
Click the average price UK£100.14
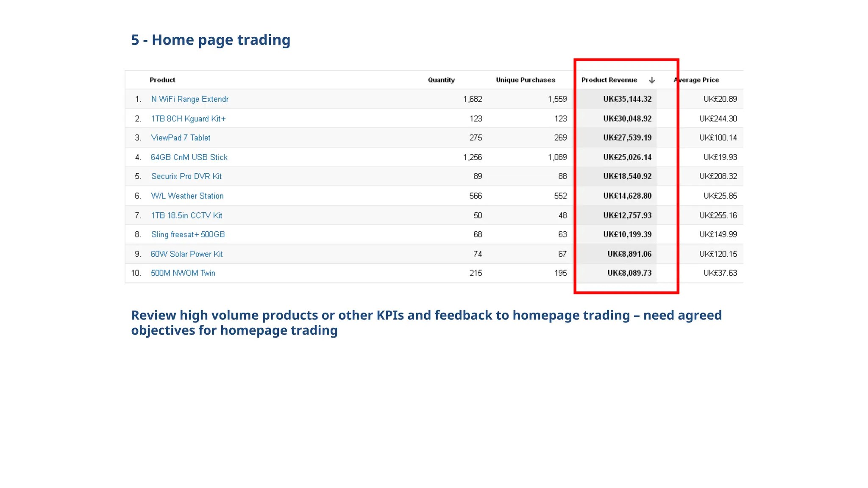(718, 138)
